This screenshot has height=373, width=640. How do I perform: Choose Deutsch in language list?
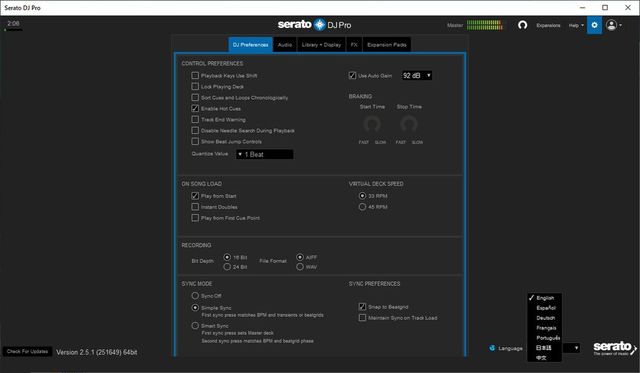(x=544, y=318)
